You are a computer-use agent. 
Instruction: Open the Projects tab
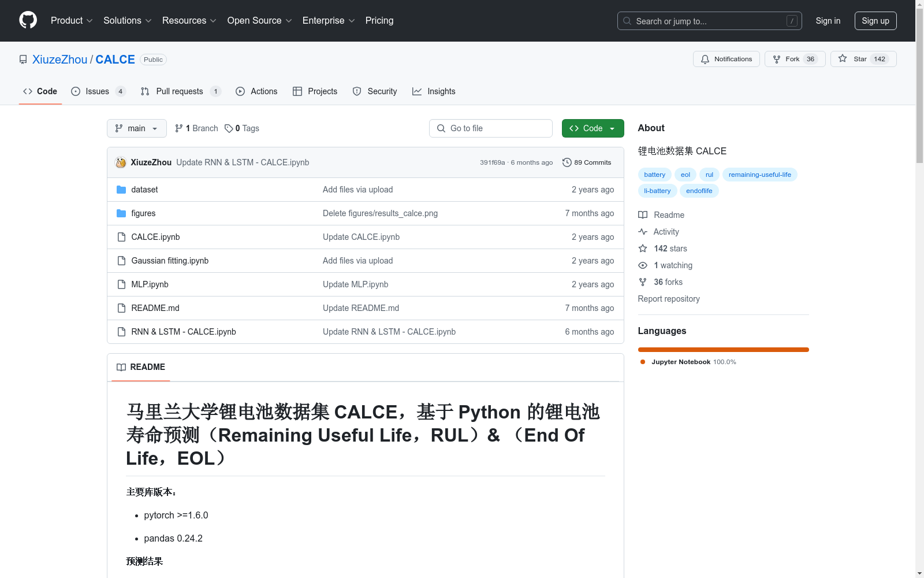[x=315, y=91]
